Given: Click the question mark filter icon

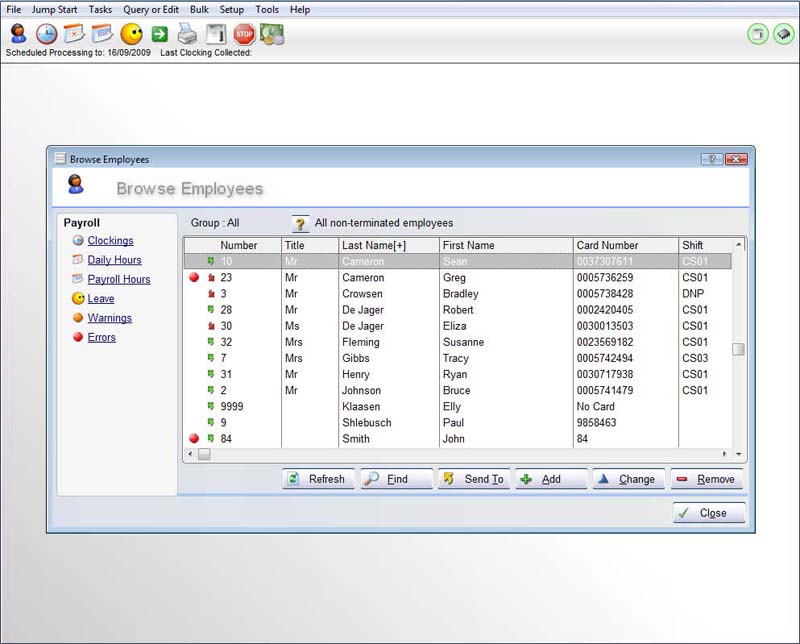Looking at the screenshot, I should pyautogui.click(x=300, y=224).
